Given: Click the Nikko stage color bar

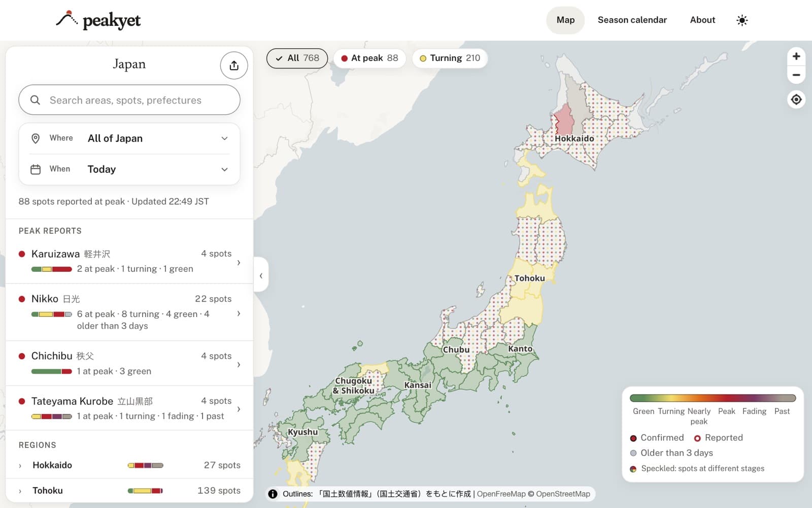Looking at the screenshot, I should 52,314.
